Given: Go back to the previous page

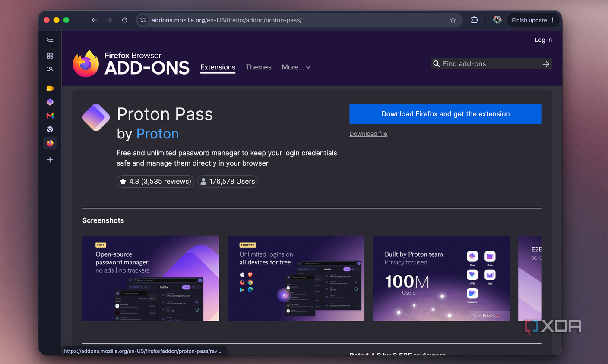Looking at the screenshot, I should tap(94, 20).
